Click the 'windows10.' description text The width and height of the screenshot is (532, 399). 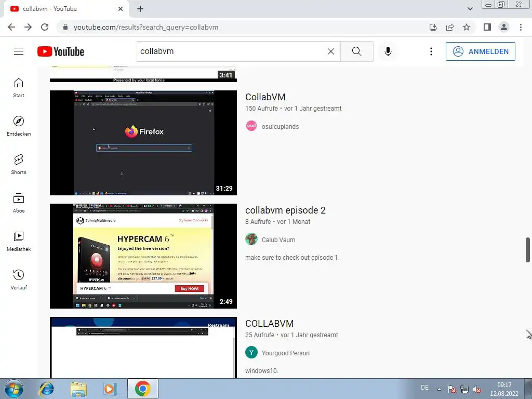[x=262, y=371]
